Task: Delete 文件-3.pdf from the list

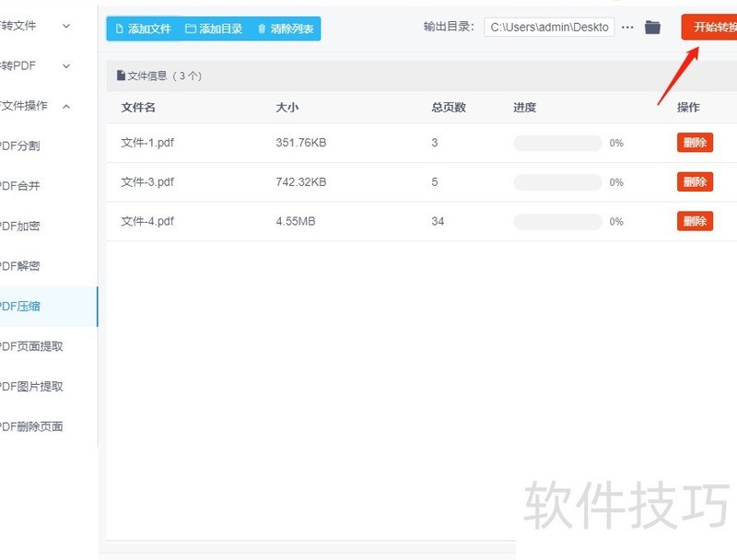Action: point(695,182)
